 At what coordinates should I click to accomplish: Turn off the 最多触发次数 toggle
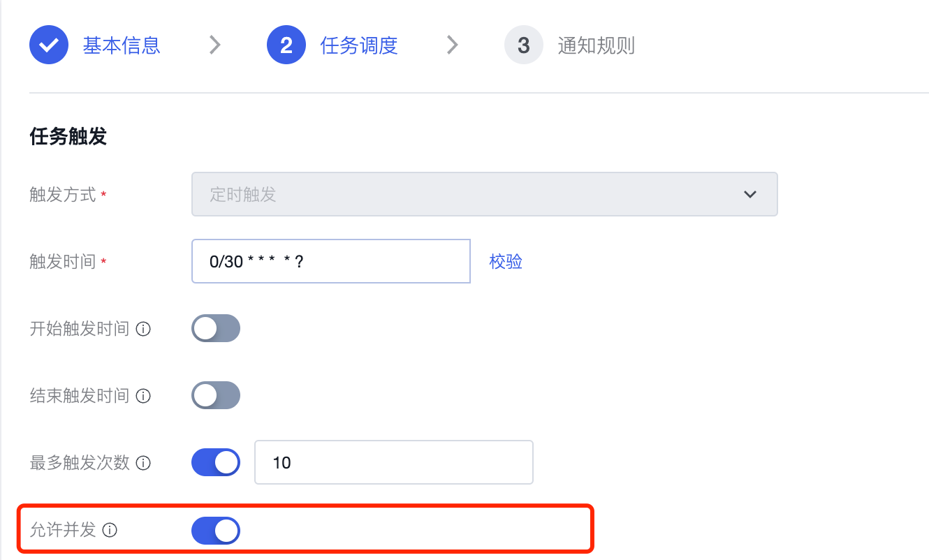tap(216, 462)
